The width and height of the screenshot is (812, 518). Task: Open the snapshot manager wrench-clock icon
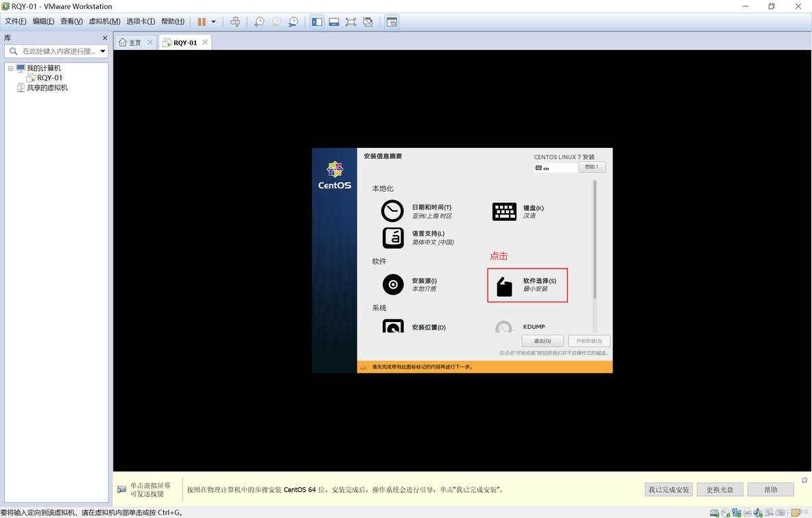coord(293,22)
